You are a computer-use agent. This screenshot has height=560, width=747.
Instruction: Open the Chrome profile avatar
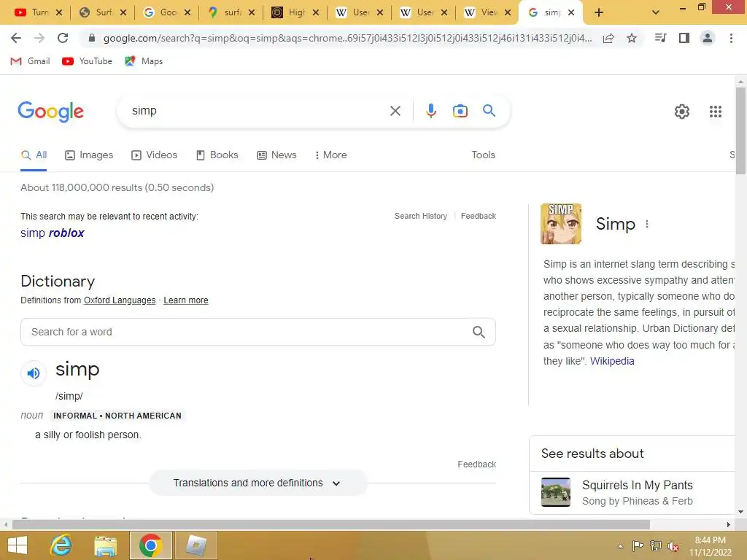708,38
